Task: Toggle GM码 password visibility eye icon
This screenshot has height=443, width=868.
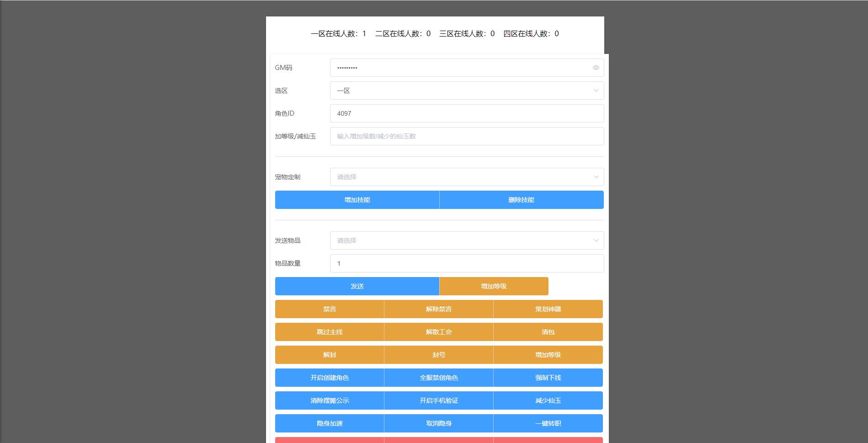Action: tap(596, 68)
